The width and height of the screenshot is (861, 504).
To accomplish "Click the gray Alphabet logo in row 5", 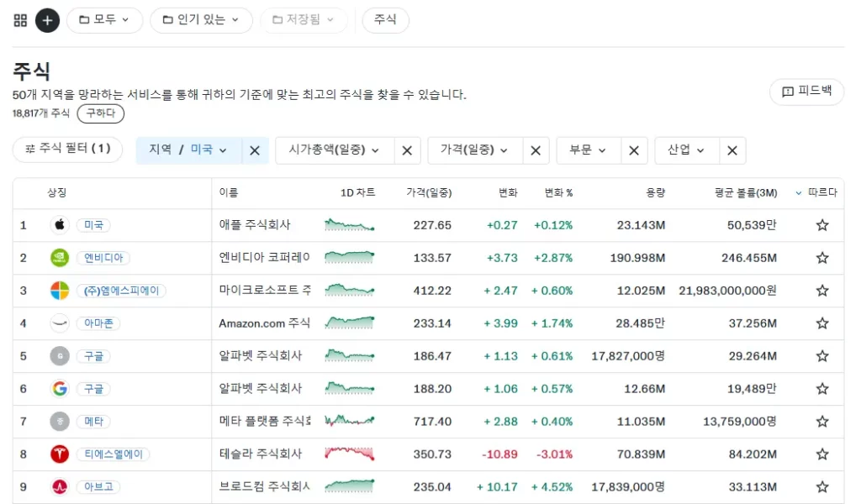I will [60, 356].
